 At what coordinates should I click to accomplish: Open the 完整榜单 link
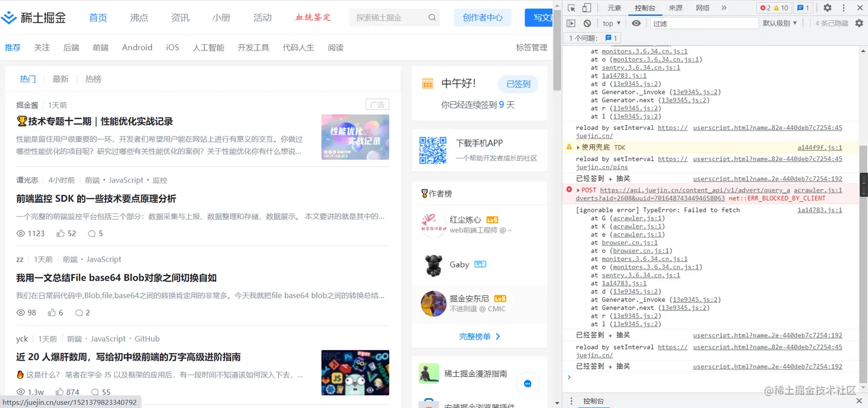pos(480,336)
